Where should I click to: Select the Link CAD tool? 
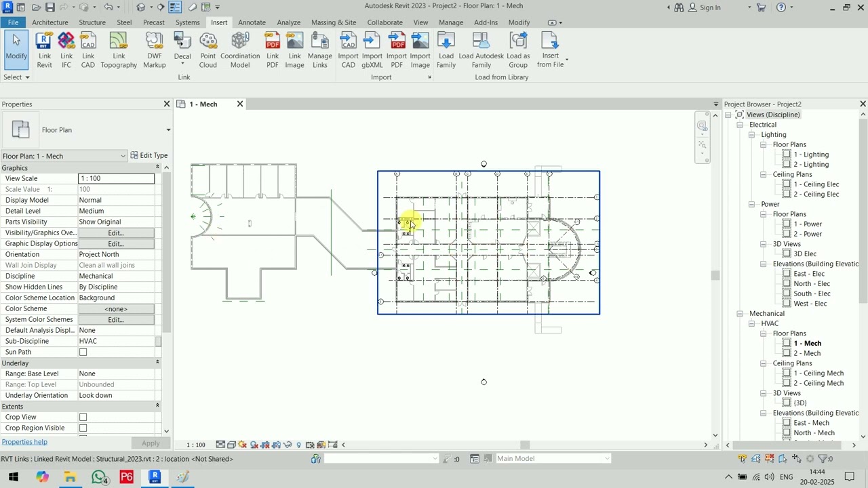[x=88, y=50]
